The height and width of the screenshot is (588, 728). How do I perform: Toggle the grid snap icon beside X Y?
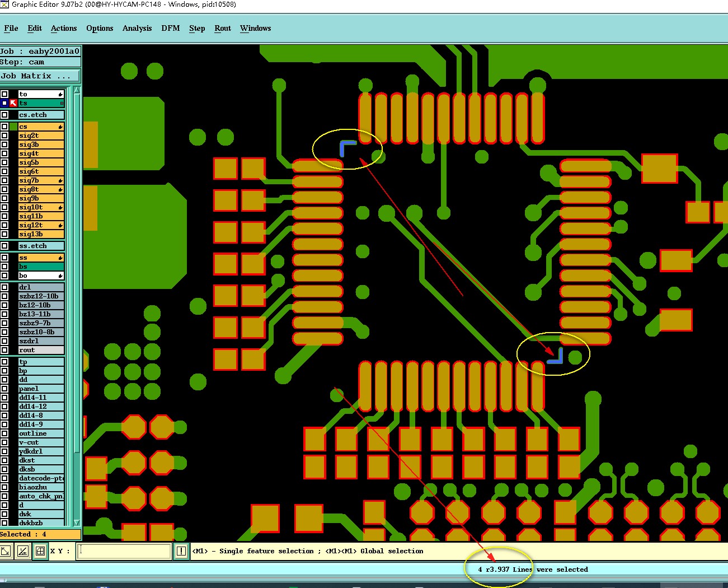click(40, 551)
